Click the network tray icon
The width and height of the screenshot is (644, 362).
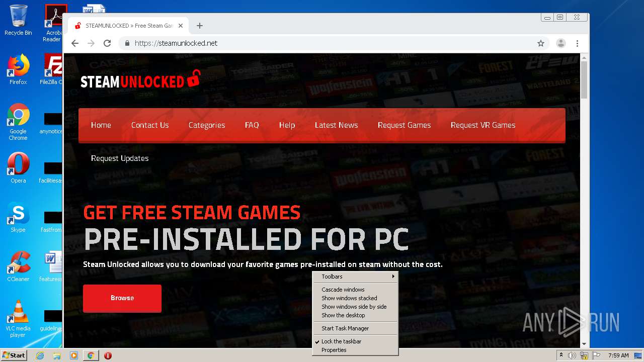(x=584, y=355)
